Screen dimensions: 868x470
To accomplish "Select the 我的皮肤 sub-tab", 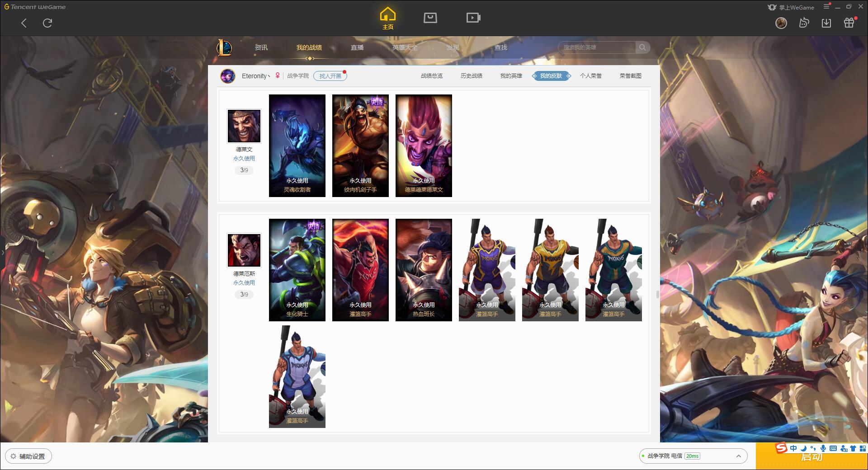I will (x=551, y=76).
